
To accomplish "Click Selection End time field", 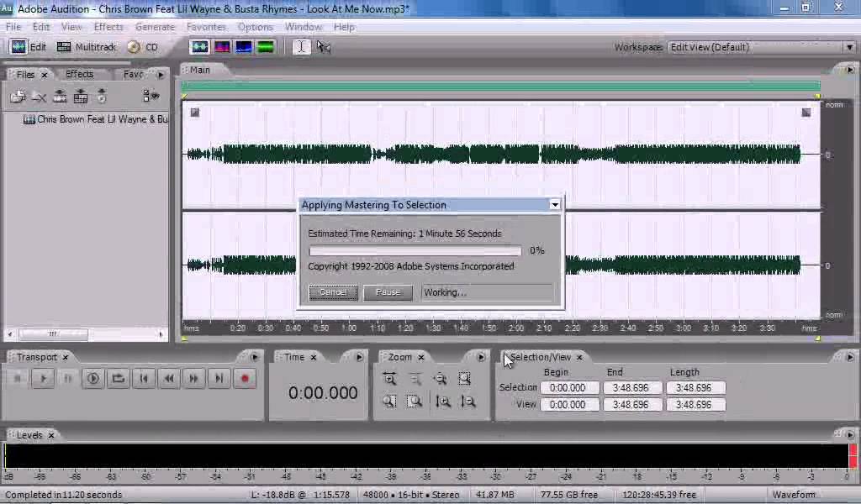I will click(632, 388).
